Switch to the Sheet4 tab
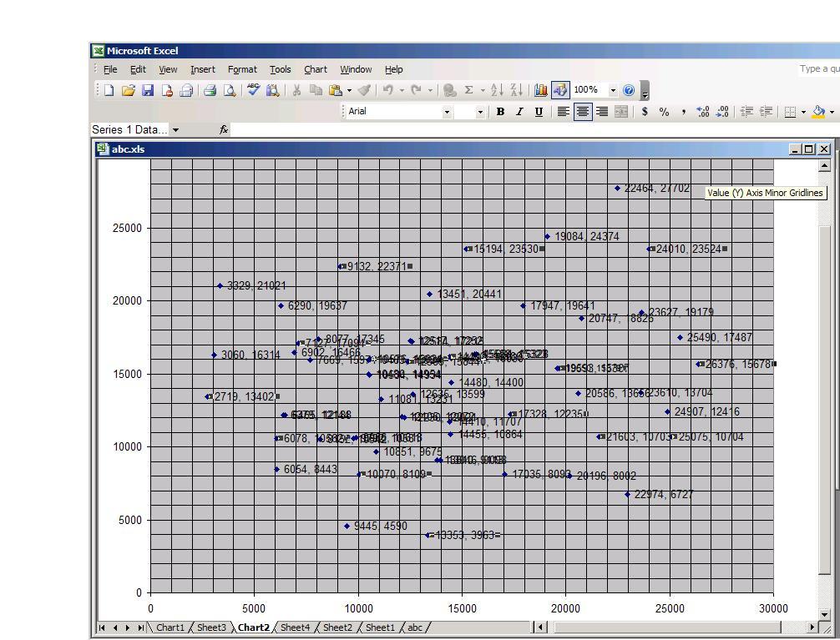This screenshot has height=640, width=840. tap(295, 627)
